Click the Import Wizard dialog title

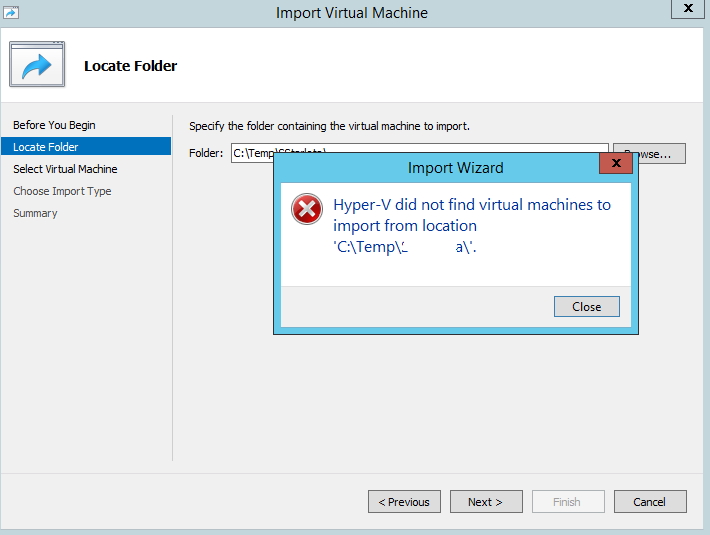coord(456,167)
